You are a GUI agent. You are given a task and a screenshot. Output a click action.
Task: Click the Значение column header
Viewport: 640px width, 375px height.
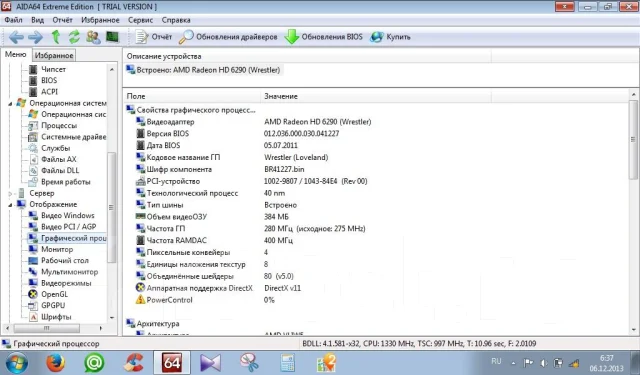click(x=376, y=96)
